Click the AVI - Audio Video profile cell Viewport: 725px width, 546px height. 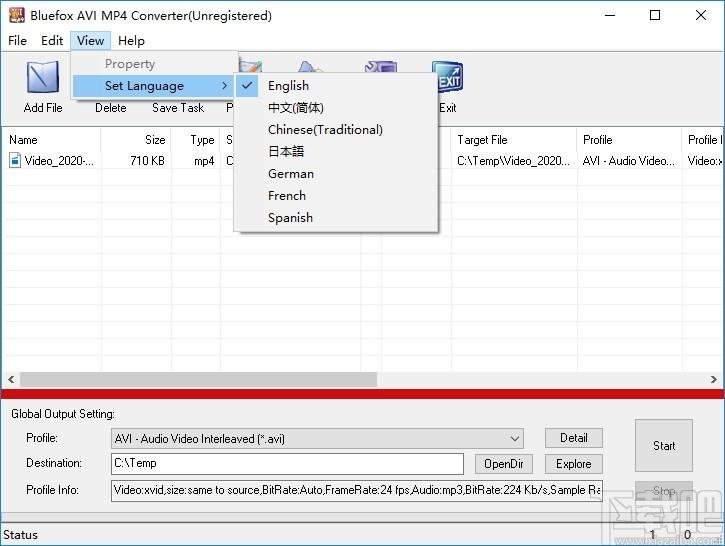[628, 161]
